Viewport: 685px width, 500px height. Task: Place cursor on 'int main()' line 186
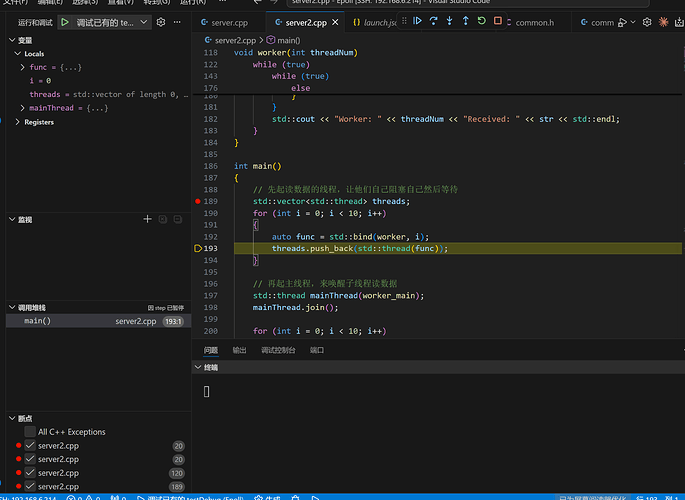tap(258, 166)
